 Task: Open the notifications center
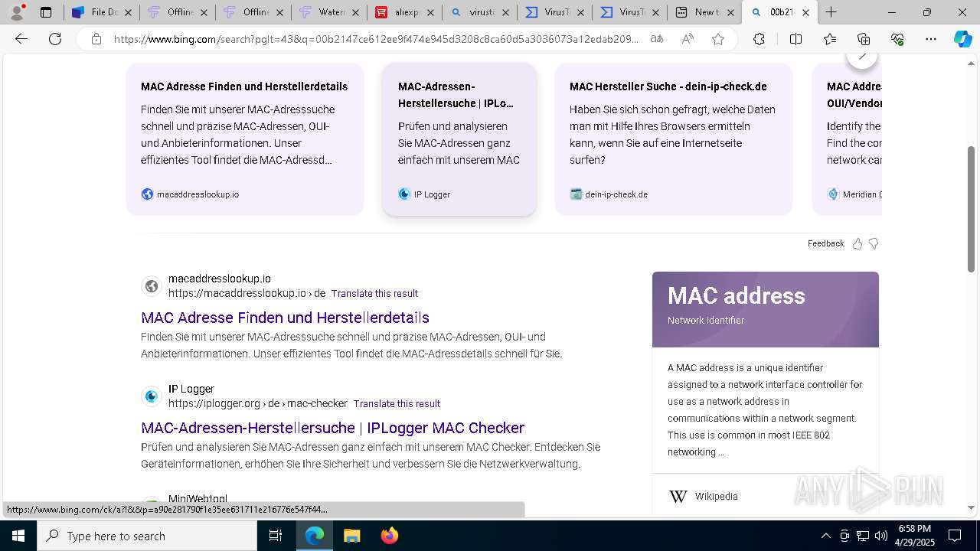click(955, 536)
